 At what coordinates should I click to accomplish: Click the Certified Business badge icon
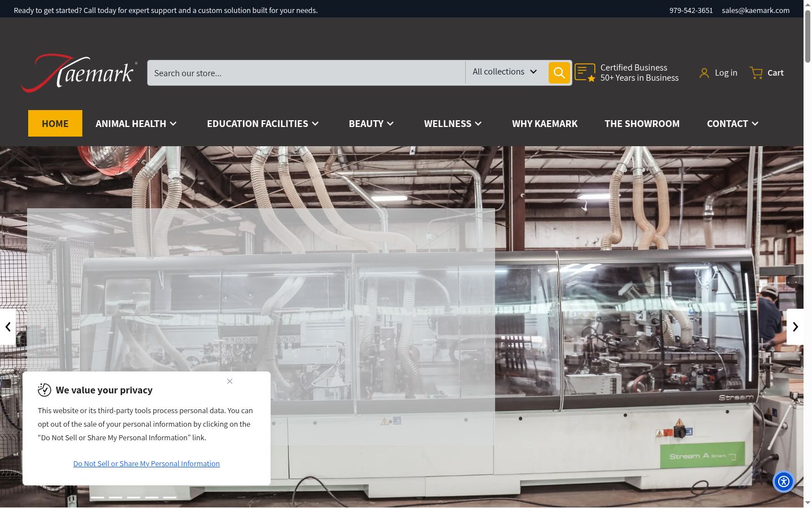click(x=585, y=73)
